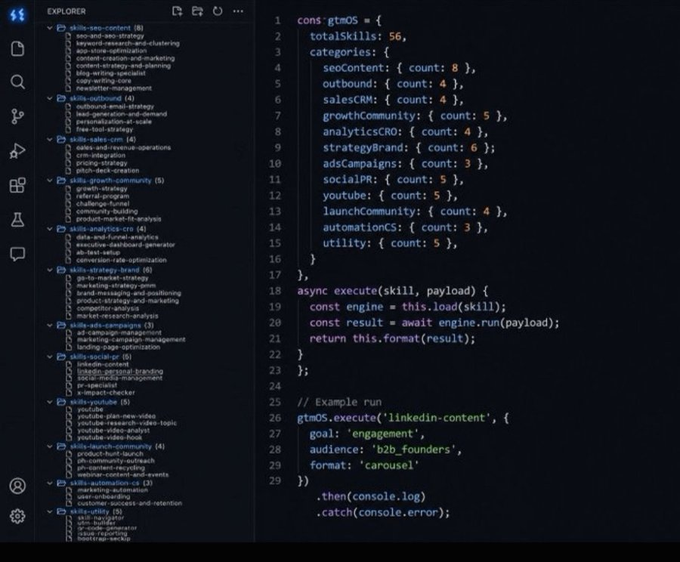This screenshot has width=680, height=562.
Task: Collapse the skills-youtube folder chevron
Action: pyautogui.click(x=50, y=402)
